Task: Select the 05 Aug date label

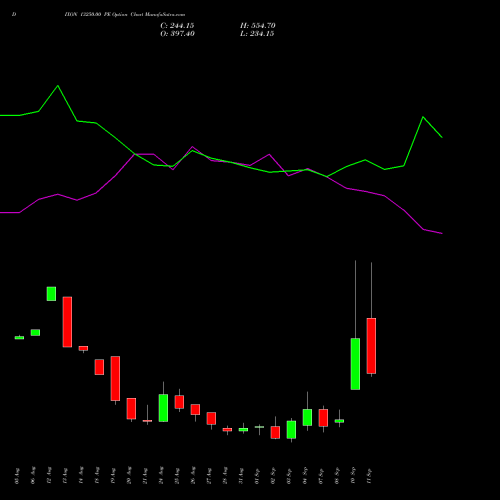Action: 17,476
